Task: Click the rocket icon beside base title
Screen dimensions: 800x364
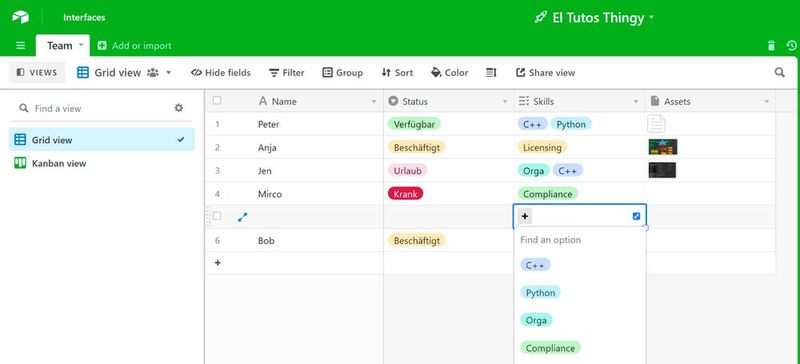Action: 540,18
